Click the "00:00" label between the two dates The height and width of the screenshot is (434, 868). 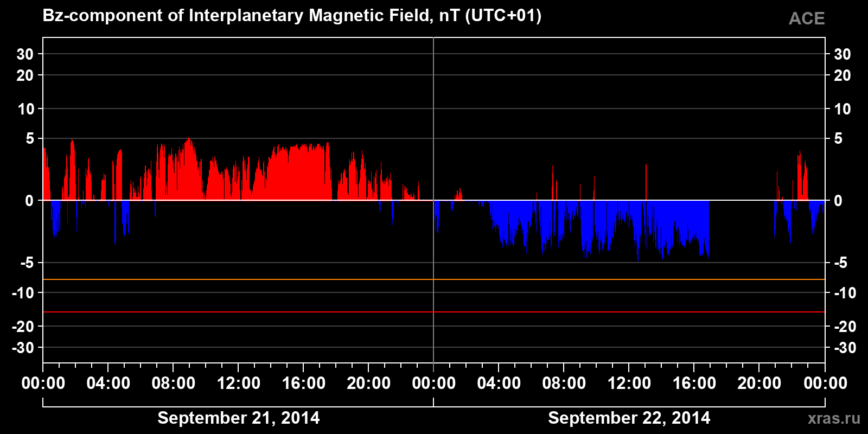434,383
